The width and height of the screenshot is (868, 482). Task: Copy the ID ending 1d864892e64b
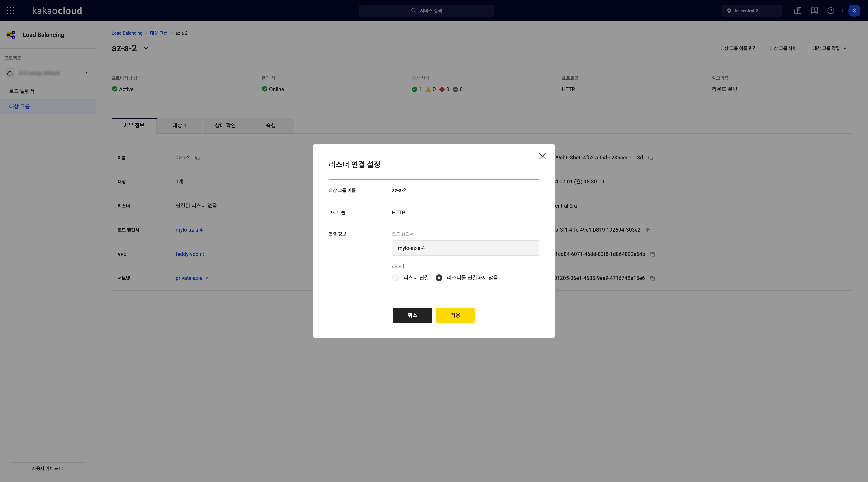click(653, 254)
